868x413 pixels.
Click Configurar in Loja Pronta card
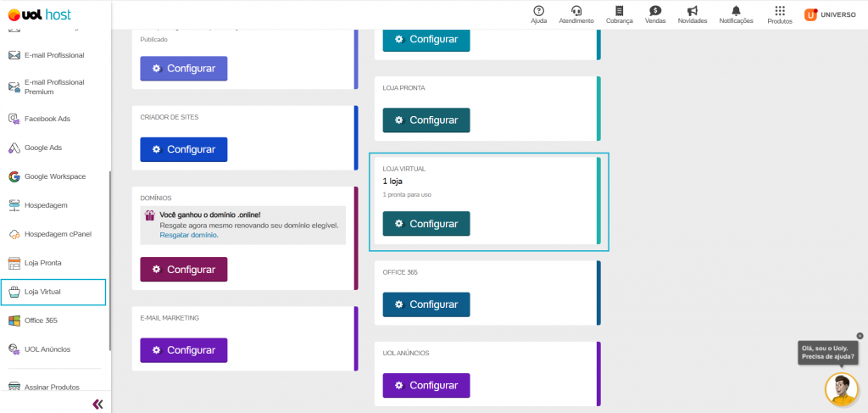pos(426,120)
